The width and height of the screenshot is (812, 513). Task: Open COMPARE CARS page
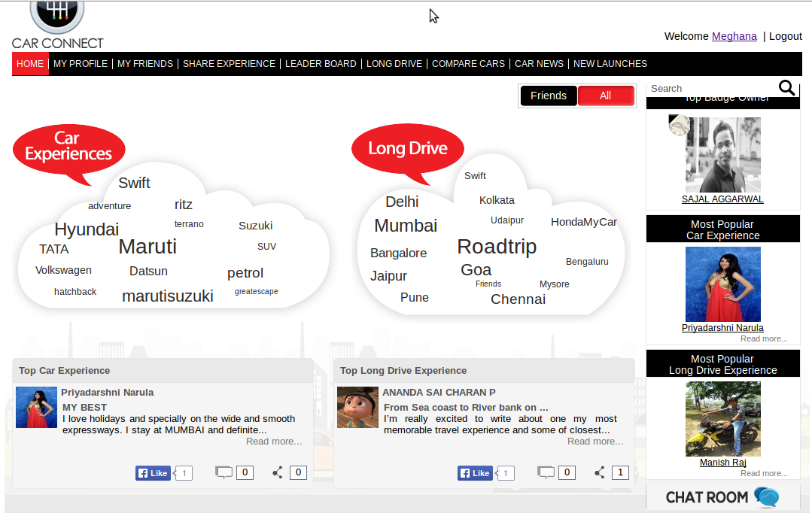pyautogui.click(x=468, y=64)
